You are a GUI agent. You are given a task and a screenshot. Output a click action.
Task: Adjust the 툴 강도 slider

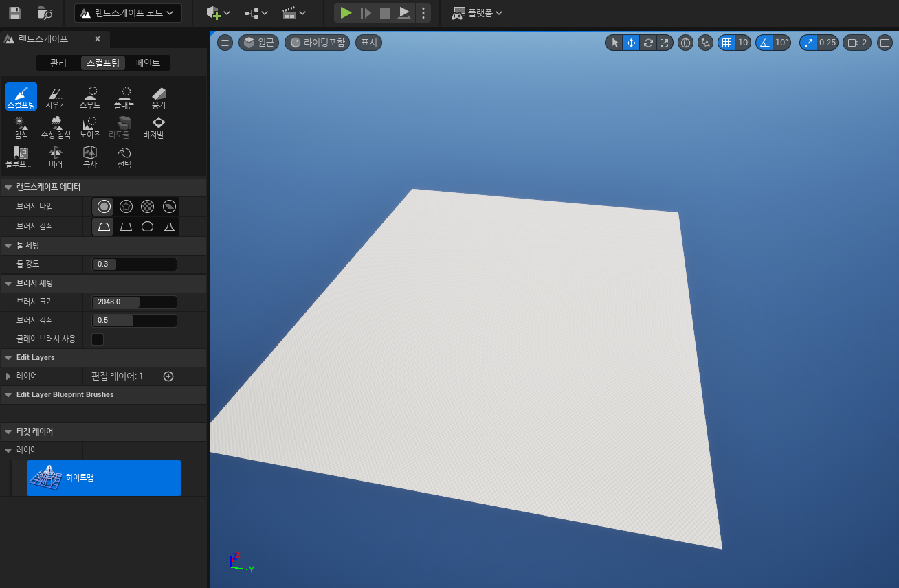135,264
